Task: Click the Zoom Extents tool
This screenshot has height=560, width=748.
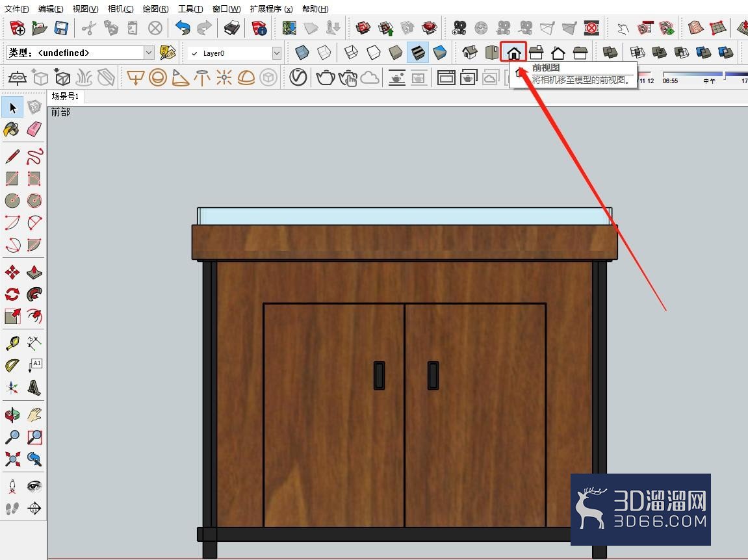Action: tap(12, 459)
